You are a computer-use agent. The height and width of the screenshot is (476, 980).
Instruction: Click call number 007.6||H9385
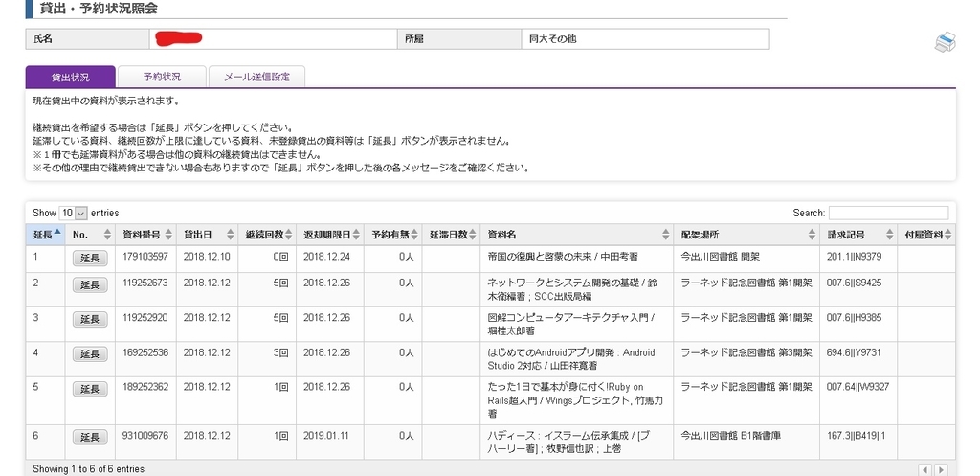pyautogui.click(x=854, y=318)
